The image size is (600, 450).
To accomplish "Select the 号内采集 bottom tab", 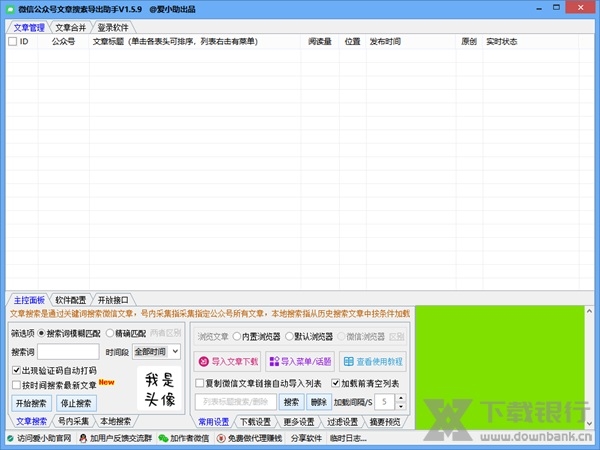I will pos(73,421).
